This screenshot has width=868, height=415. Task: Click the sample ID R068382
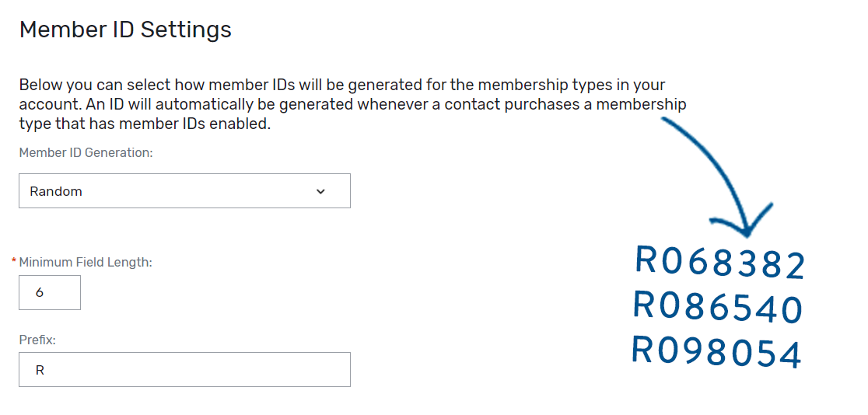point(719,263)
